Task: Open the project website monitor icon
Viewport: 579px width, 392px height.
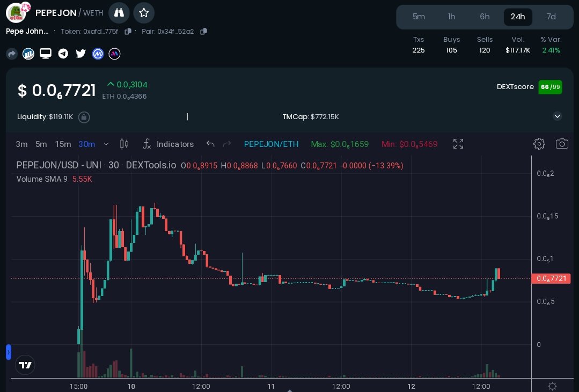Action: coord(46,54)
